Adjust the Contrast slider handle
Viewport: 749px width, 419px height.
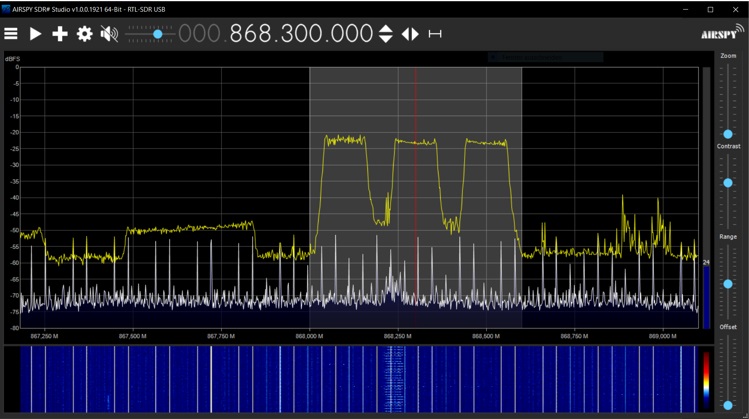coord(728,183)
